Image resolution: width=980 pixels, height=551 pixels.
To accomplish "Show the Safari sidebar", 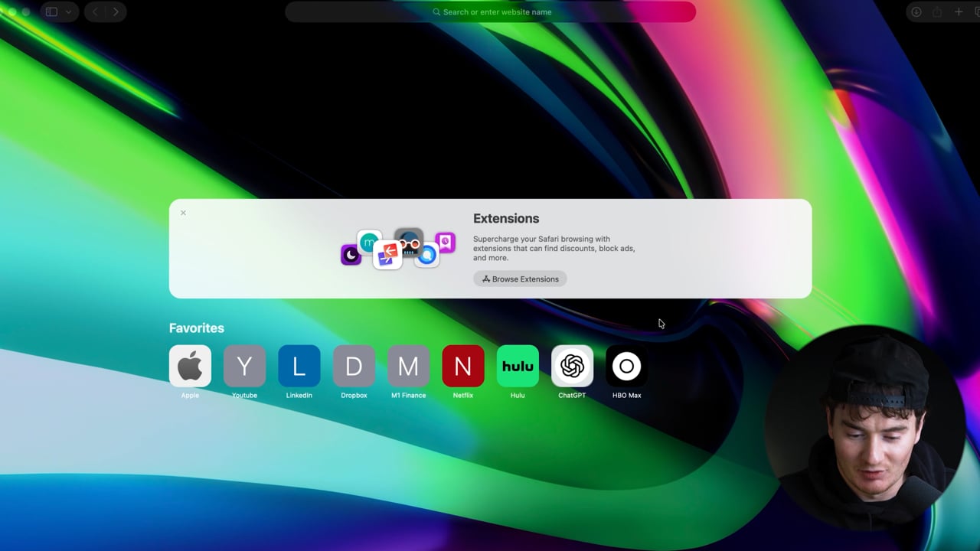I will pos(52,11).
